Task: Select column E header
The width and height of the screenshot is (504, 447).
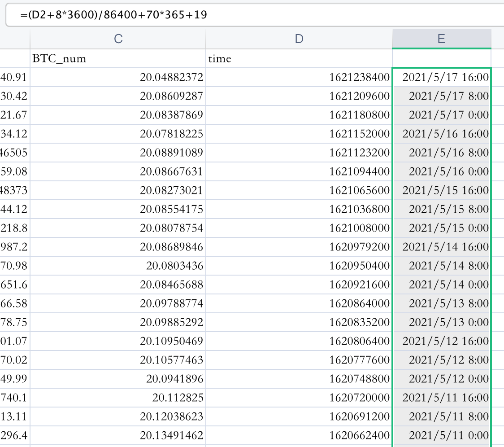Action: 442,39
